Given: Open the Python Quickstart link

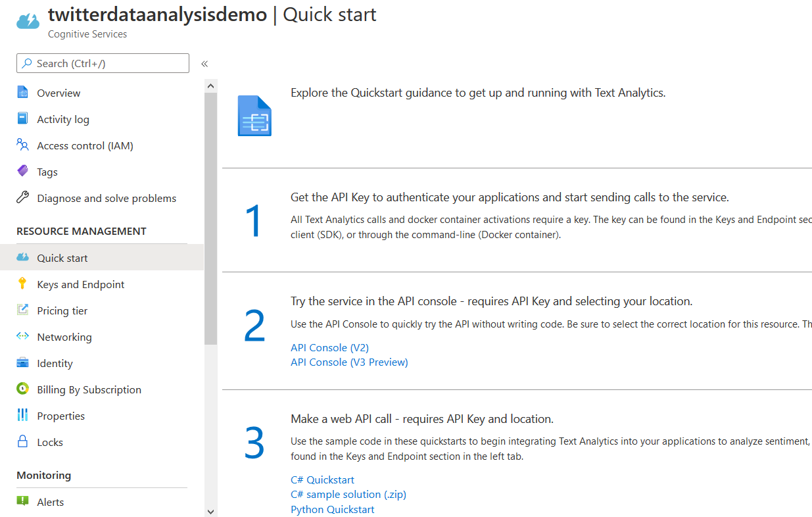Looking at the screenshot, I should [x=332, y=509].
